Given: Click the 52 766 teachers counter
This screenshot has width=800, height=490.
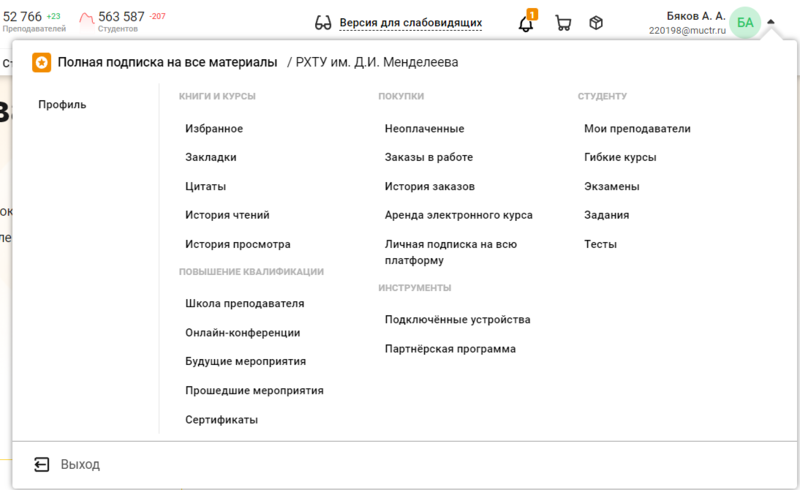Looking at the screenshot, I should tap(22, 17).
